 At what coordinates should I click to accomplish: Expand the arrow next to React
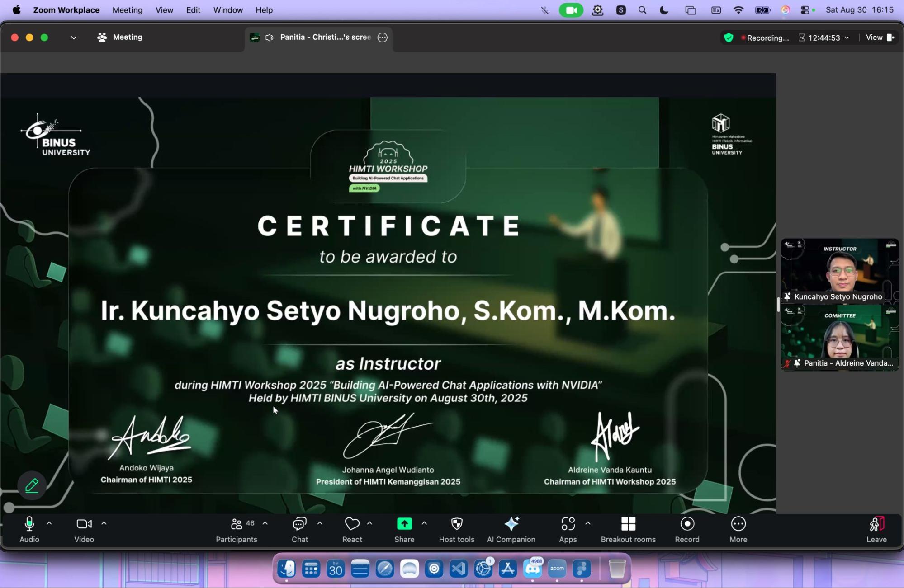pyautogui.click(x=369, y=523)
